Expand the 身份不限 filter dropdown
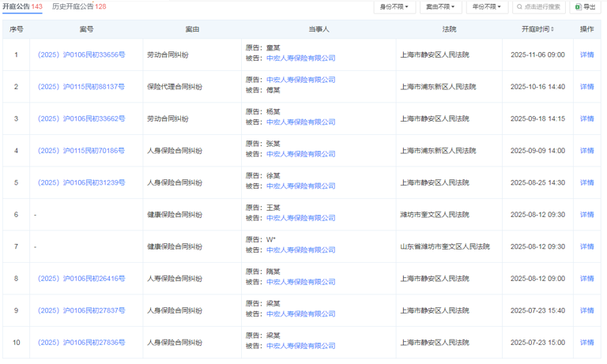The height and width of the screenshot is (364, 607). point(394,6)
